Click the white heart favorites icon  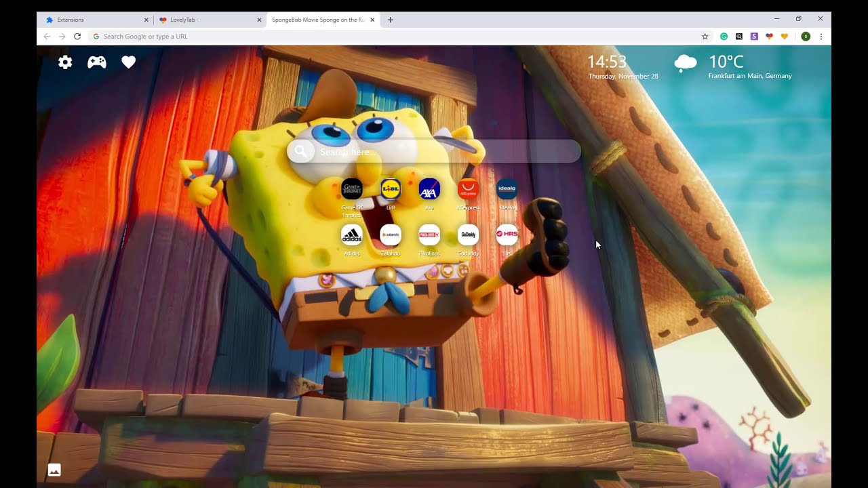click(129, 62)
